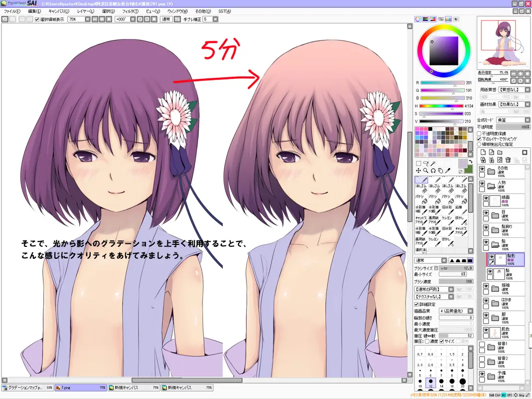This screenshot has height=399, width=532.
Task: Select brush size 20 preset
Action: (462, 383)
